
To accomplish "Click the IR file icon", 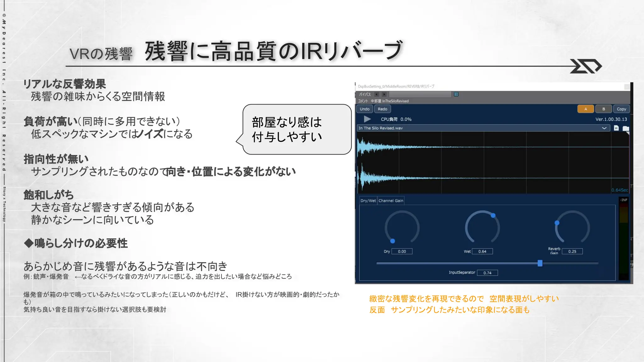I will (616, 128).
